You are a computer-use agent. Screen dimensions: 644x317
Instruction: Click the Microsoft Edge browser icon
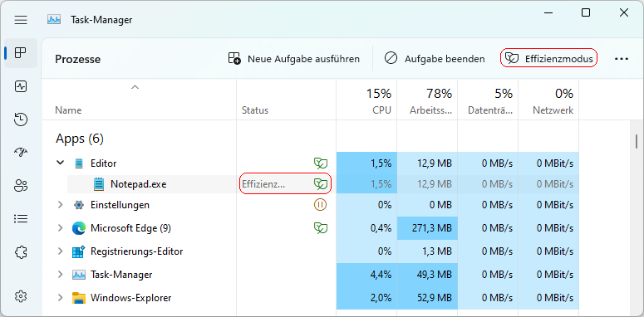coord(78,228)
